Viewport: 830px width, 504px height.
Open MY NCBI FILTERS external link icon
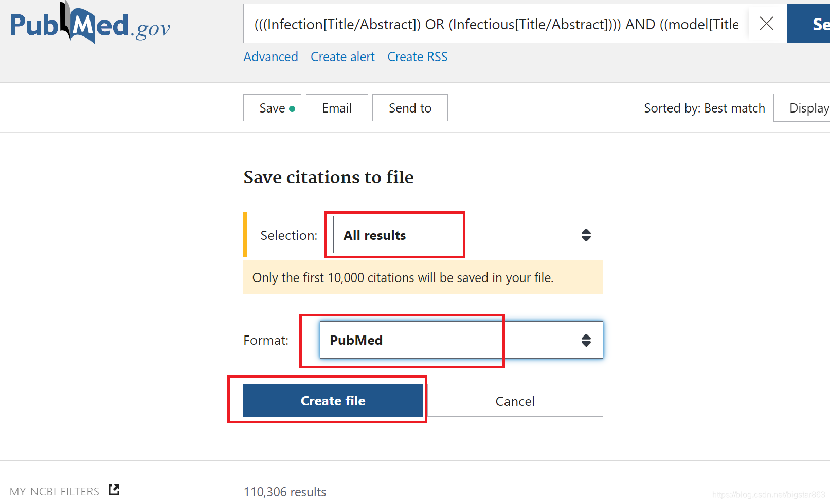click(x=114, y=490)
